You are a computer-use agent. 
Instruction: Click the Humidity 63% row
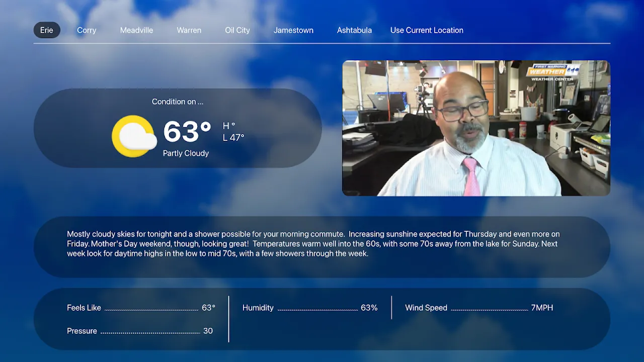(x=310, y=308)
